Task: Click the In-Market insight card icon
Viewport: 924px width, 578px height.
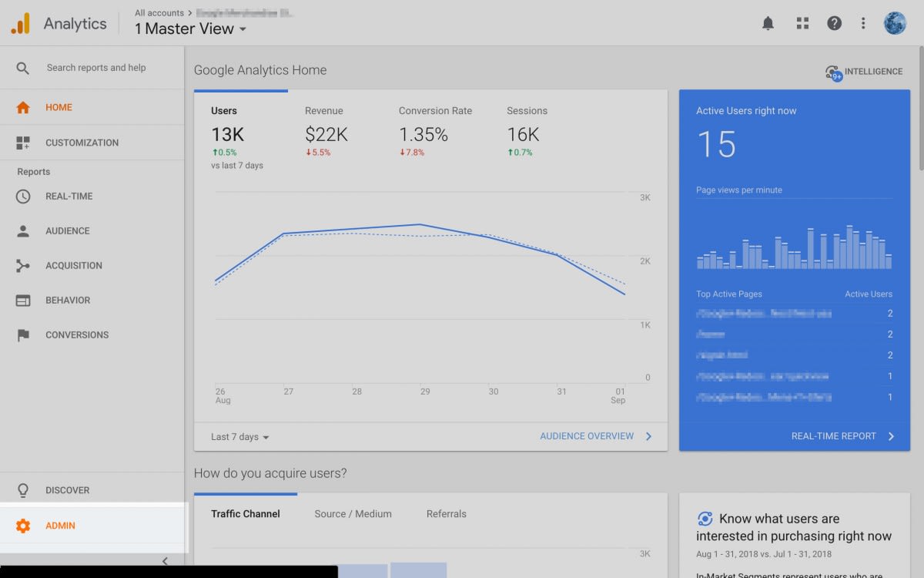Action: click(x=705, y=519)
